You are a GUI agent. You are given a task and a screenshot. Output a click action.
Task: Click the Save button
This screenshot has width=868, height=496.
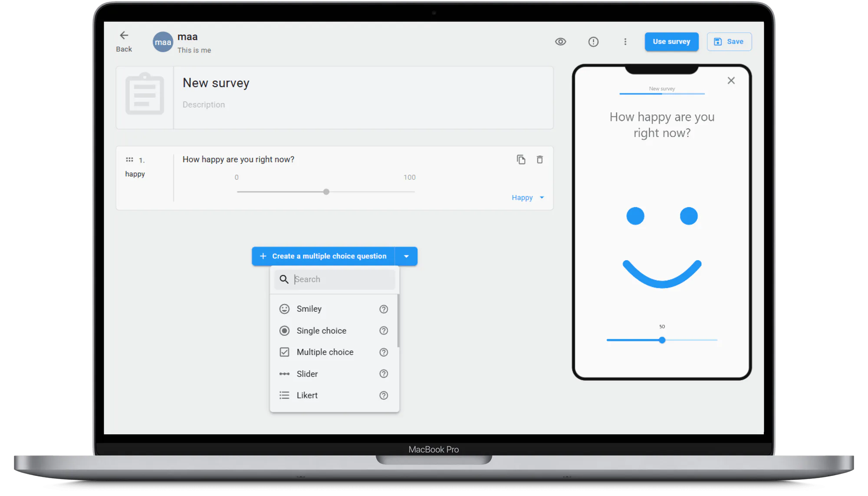(x=729, y=42)
